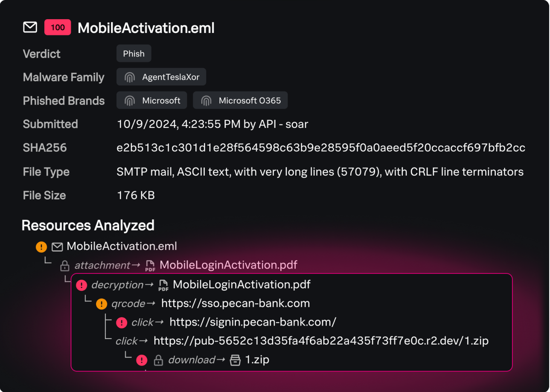Click the red alert icon beside signin.pecan-bank.com
The height and width of the screenshot is (392, 550).
122,322
